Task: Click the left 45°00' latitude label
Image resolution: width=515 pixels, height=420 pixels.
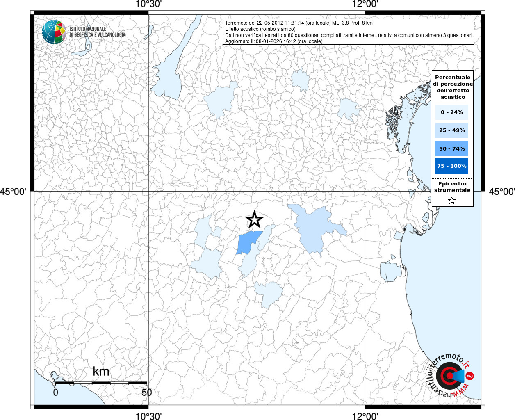Action: (x=13, y=192)
